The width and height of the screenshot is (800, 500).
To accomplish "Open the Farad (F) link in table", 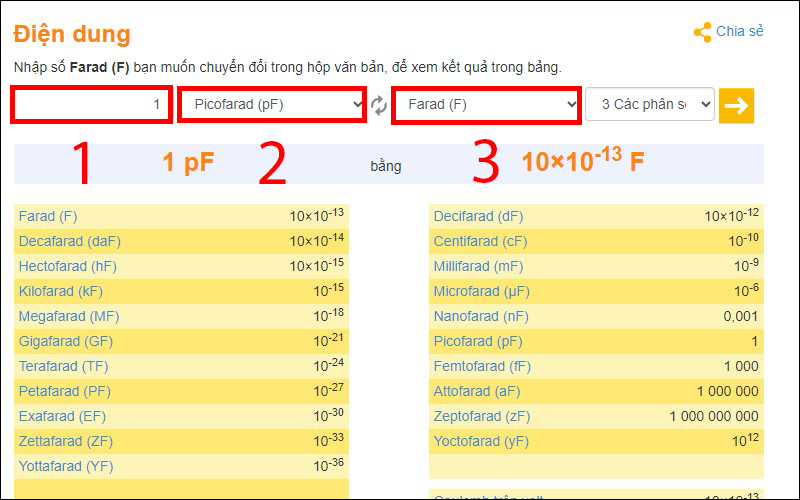I will (x=48, y=216).
